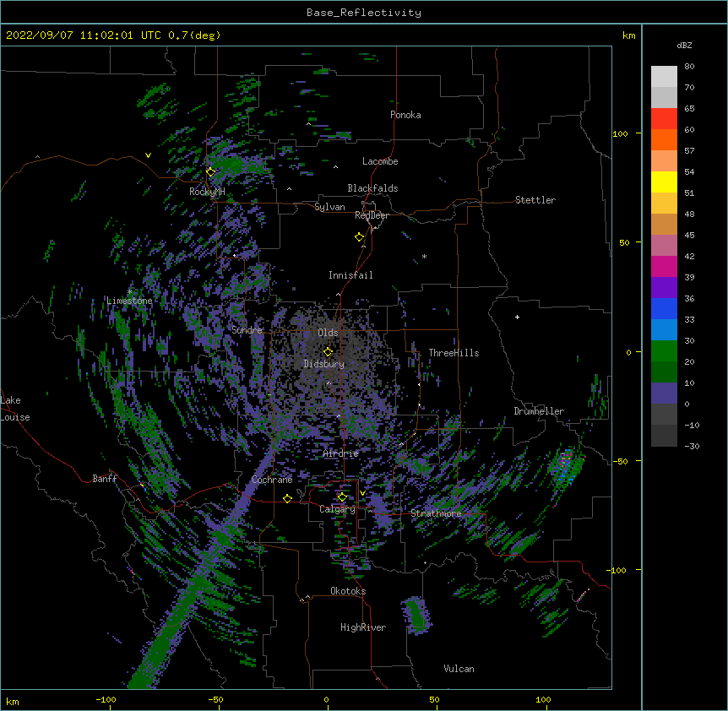Viewport: 728px width, 711px height.
Task: Click the Ponoka city label
Action: coord(405,115)
